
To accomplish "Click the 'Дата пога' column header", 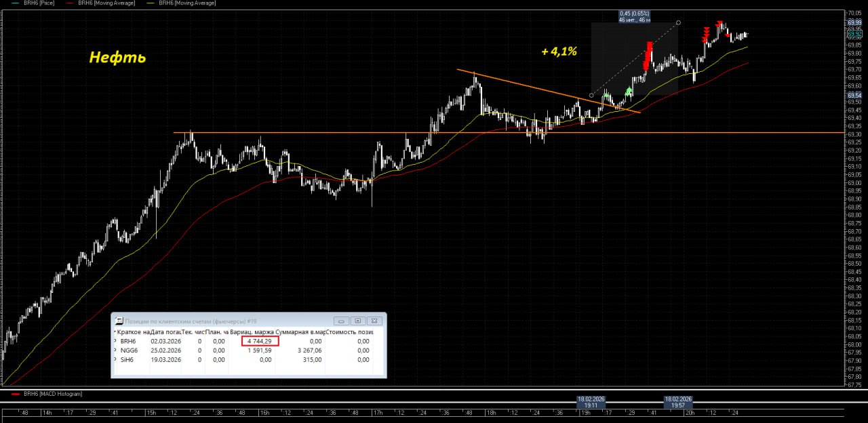I will tap(165, 332).
